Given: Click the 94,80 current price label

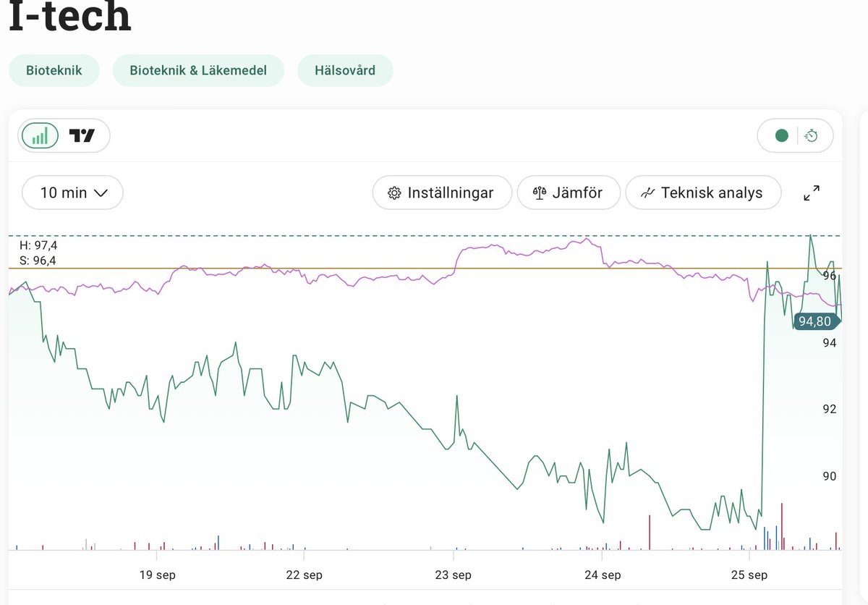Looking at the screenshot, I should pos(816,321).
